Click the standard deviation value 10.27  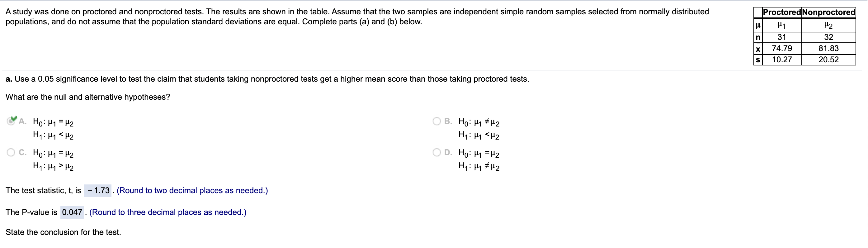781,60
